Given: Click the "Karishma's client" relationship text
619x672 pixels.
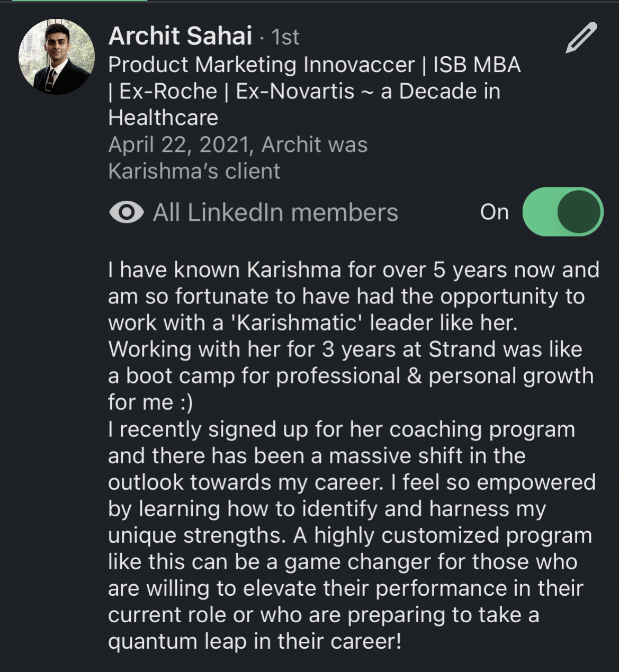Looking at the screenshot, I should [194, 171].
